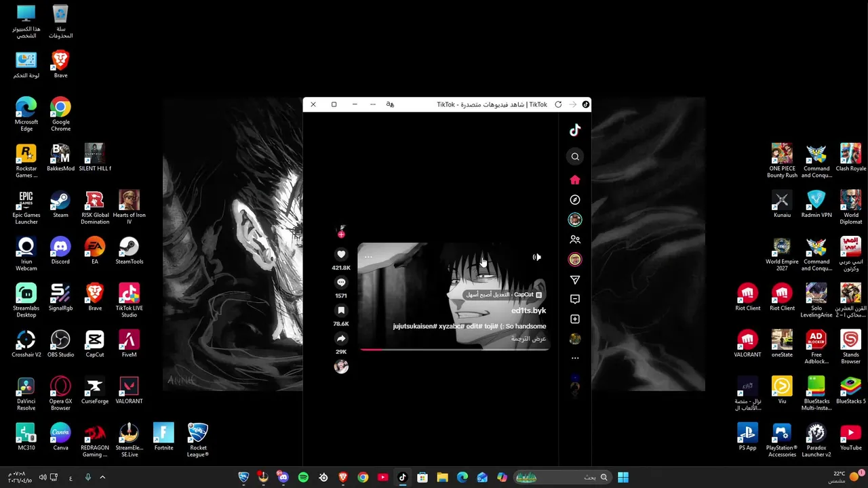Open profile avatar below the upload icon

(575, 339)
